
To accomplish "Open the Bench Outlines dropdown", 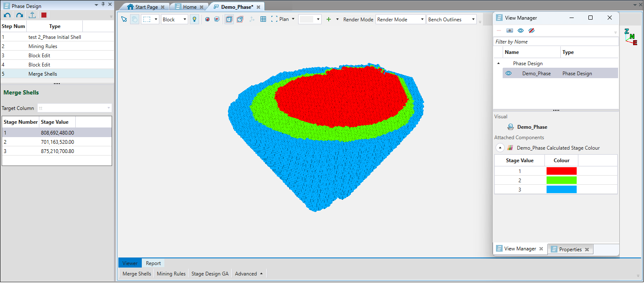I will [x=451, y=19].
